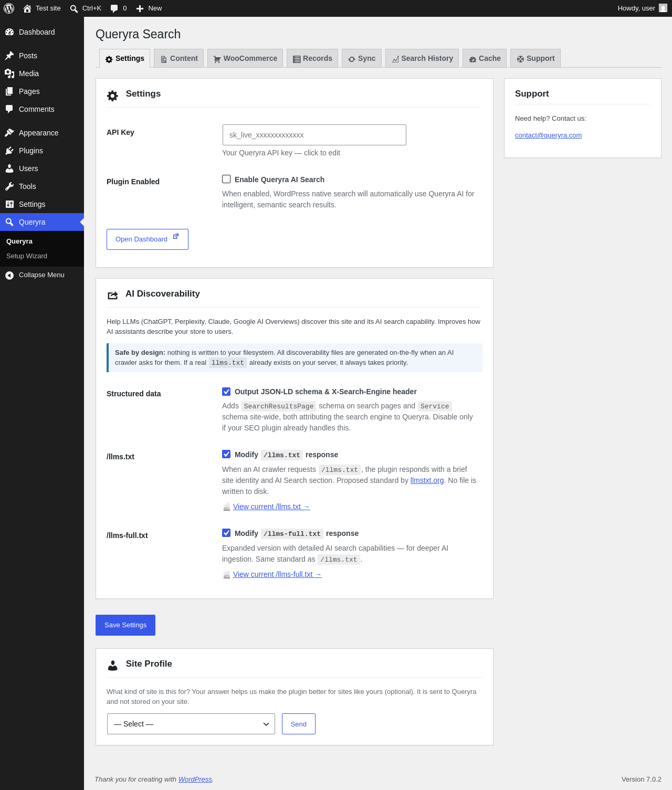Click the Media icon in sidebar
The width and height of the screenshot is (672, 790).
[x=9, y=73]
